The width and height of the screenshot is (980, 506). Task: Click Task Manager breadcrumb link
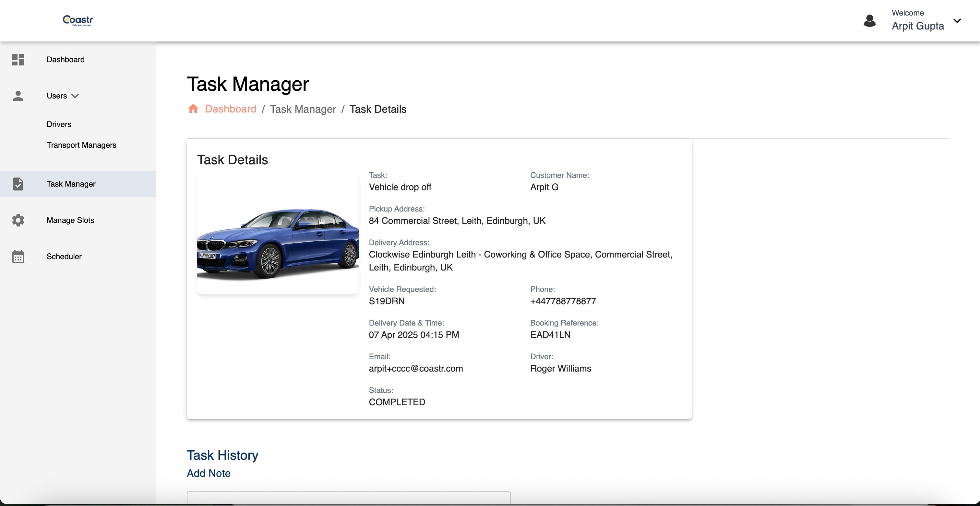pyautogui.click(x=303, y=109)
